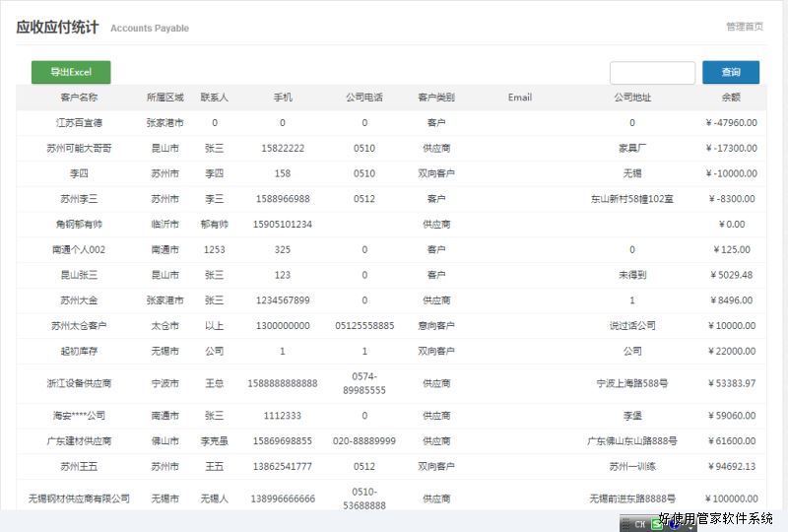
Task: Click the 客户名称 column header
Action: click(x=79, y=98)
